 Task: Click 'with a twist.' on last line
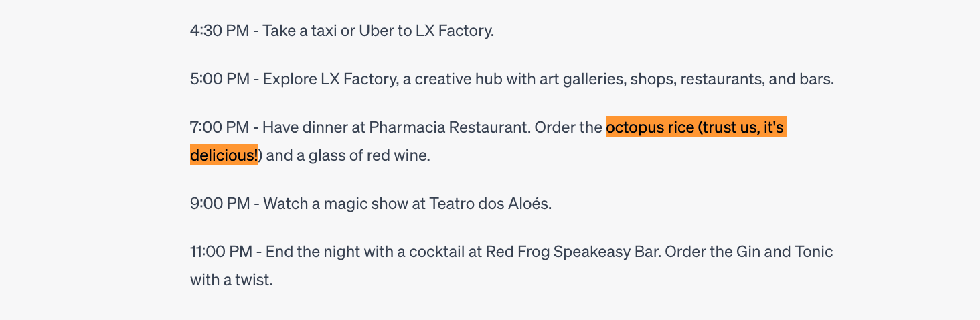232,280
